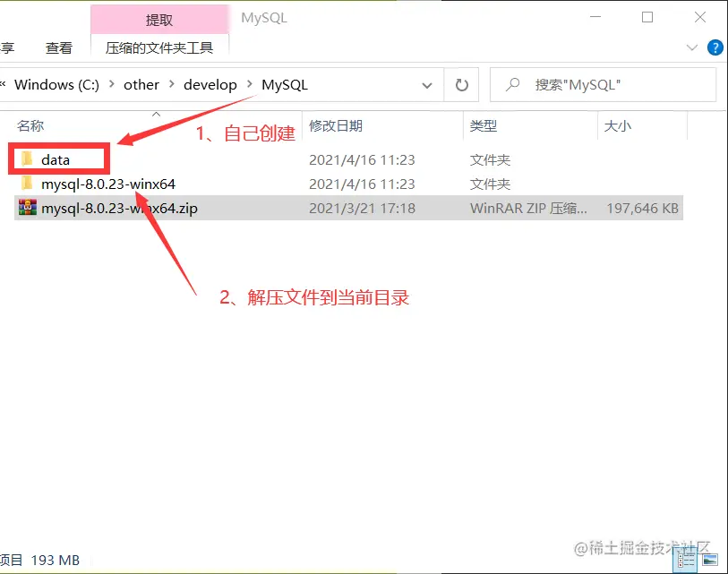
Task: Open the address bar history dropdown
Action: pos(427,85)
